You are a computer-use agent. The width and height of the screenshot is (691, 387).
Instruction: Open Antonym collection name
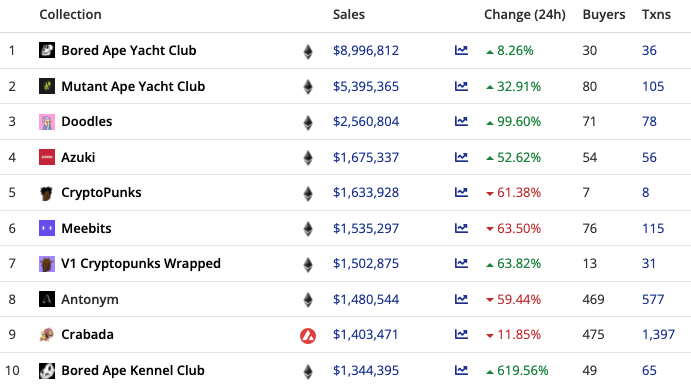[x=90, y=299]
